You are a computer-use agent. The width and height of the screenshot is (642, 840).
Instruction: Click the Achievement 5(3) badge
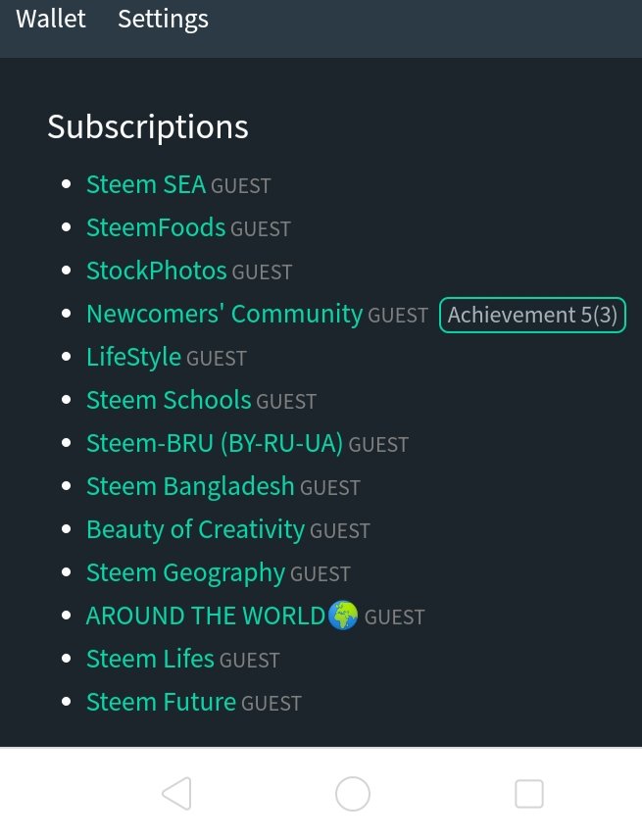532,315
